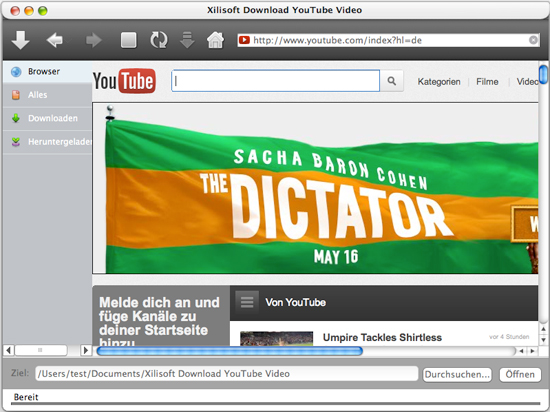Image resolution: width=550 pixels, height=412 pixels.
Task: Click horizontal page scroll right arrow
Action: (532, 351)
